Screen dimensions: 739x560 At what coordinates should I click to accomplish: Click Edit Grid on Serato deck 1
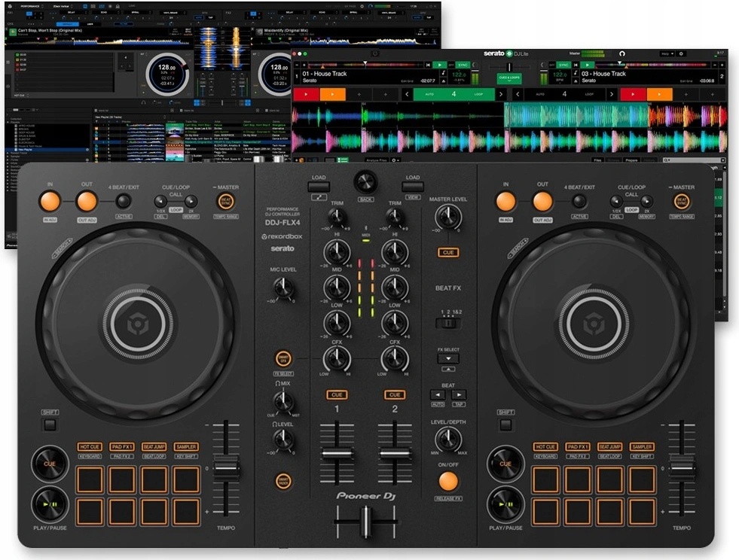tap(408, 81)
